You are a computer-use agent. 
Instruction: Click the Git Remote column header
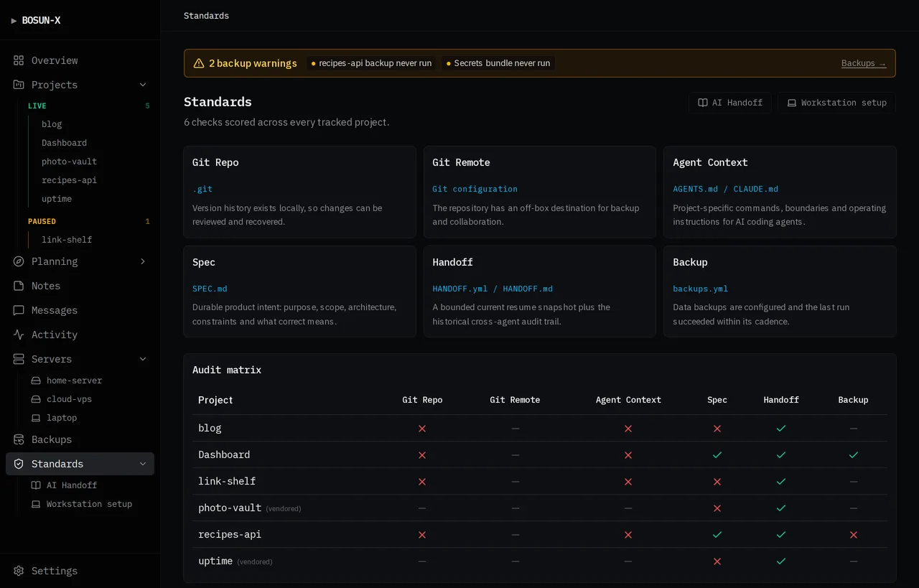tap(515, 400)
